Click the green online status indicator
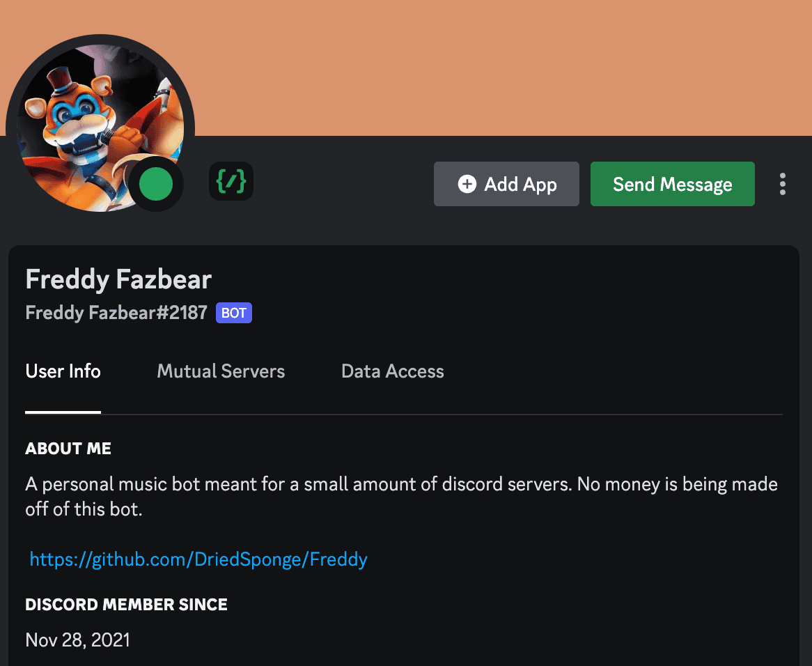 pyautogui.click(x=156, y=185)
